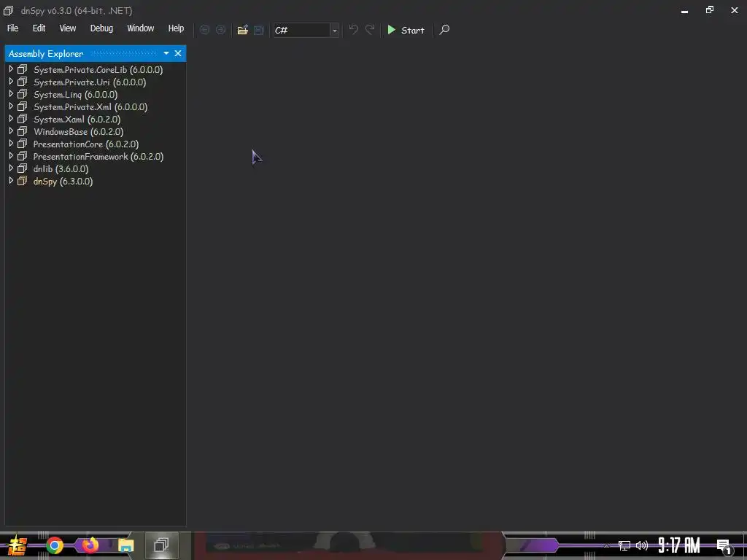Click the System.Private.Xml assembly icon
Viewport: 747px width, 560px height.
[x=23, y=106]
